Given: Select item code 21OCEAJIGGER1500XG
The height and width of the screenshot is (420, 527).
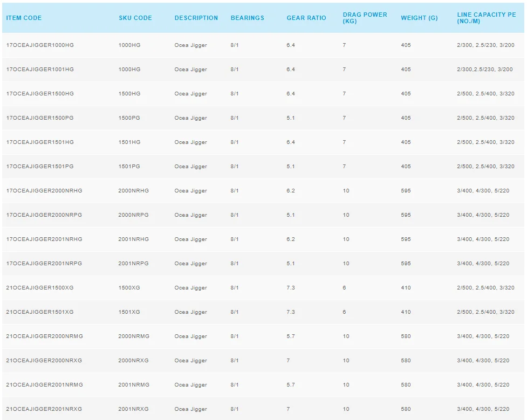Looking at the screenshot, I should click(40, 287).
